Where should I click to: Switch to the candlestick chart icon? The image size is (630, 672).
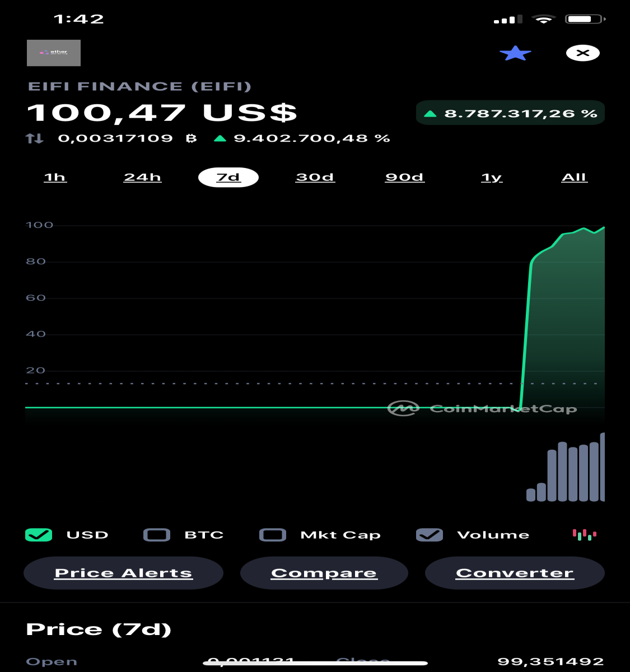pos(584,535)
